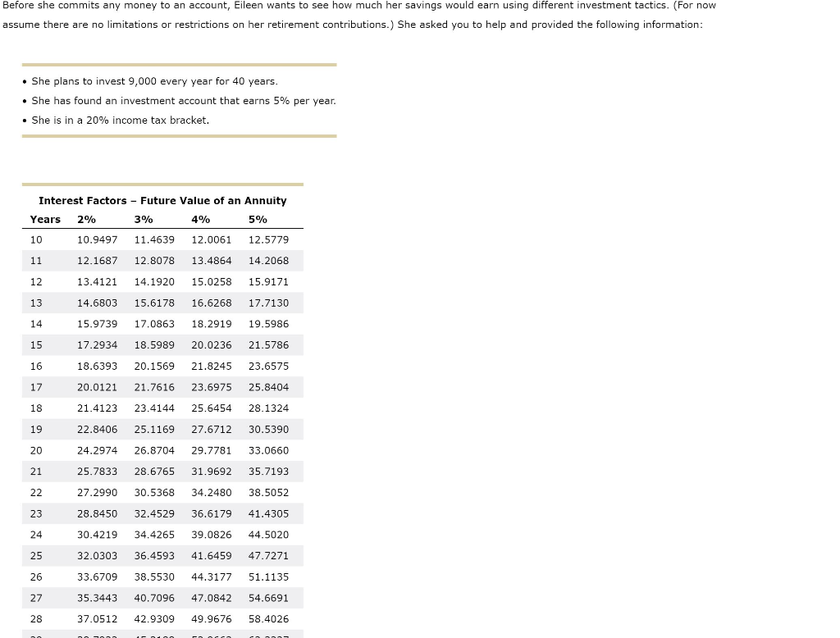
Task: Select the value 17.7130 in row 13
Action: click(x=268, y=303)
